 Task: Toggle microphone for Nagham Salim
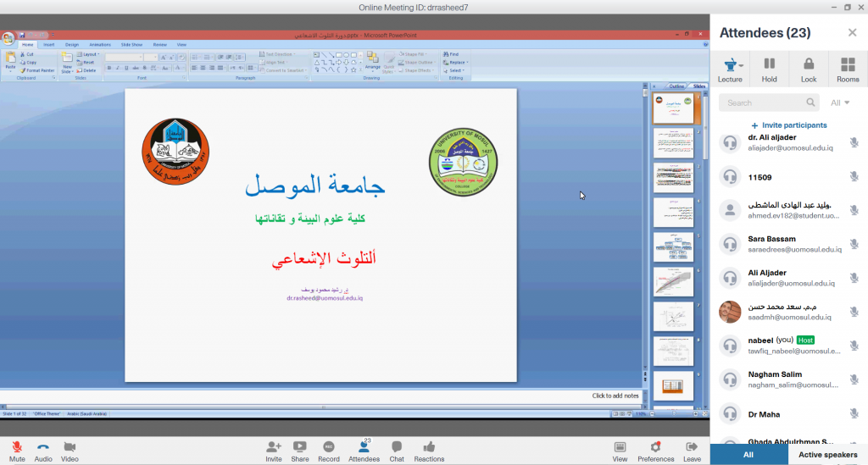point(854,379)
